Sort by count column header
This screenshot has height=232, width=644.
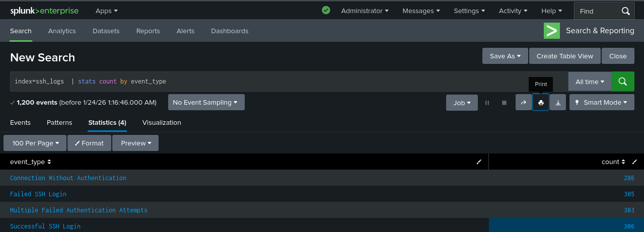click(613, 162)
